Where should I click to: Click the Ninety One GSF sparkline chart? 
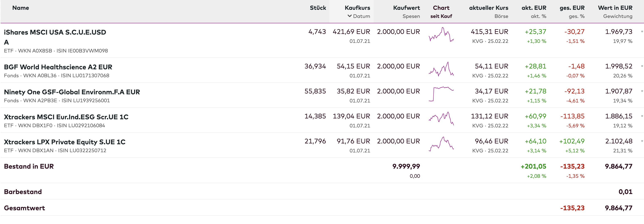pyautogui.click(x=441, y=94)
